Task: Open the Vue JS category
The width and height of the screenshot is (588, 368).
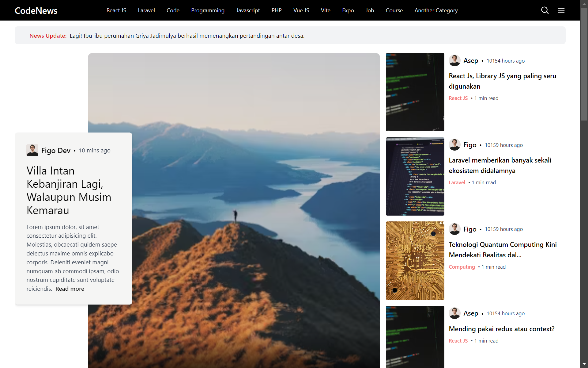Action: (x=301, y=10)
